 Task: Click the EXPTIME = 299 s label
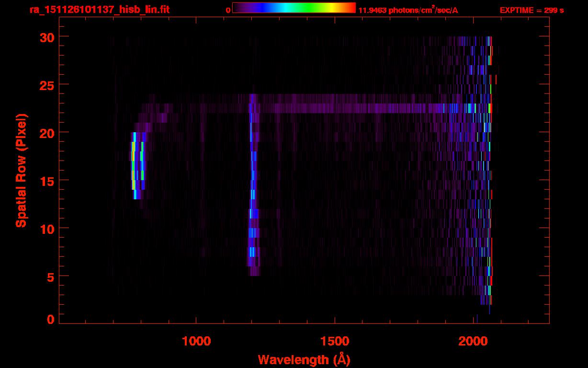point(531,10)
